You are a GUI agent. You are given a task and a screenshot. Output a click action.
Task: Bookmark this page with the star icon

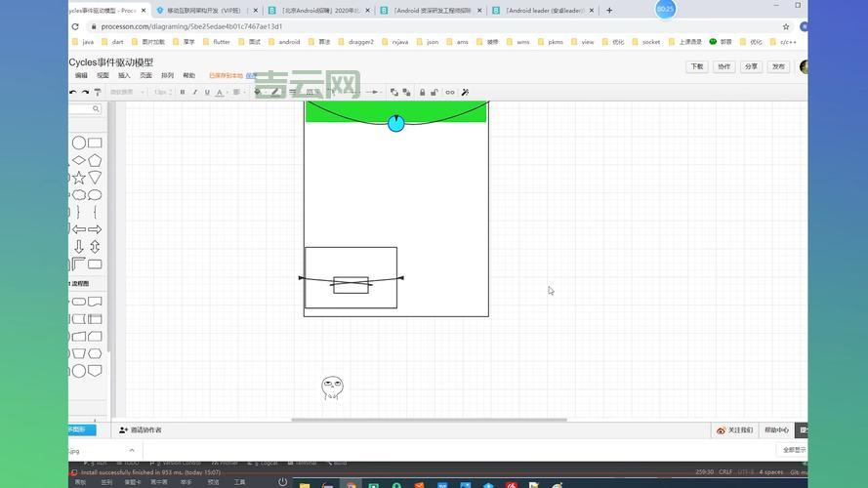786,26
